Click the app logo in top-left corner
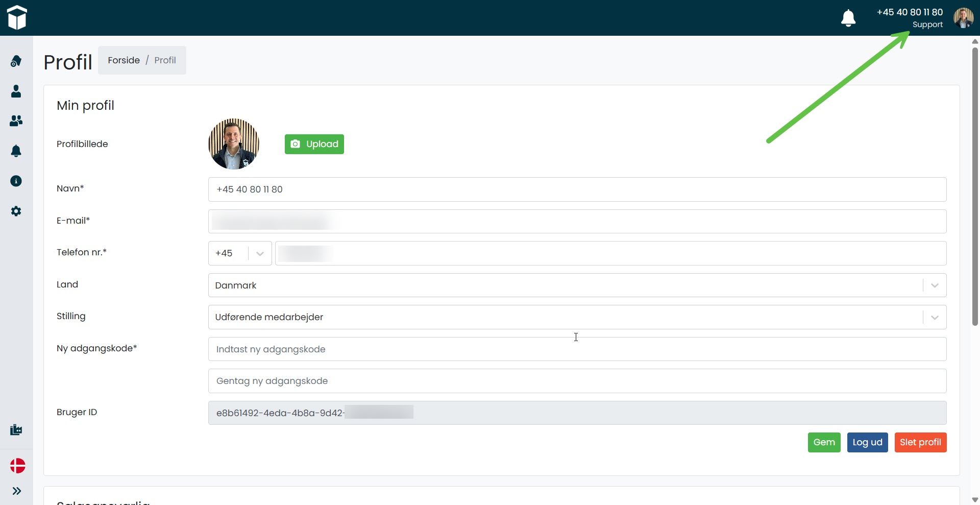The image size is (980, 505). tap(17, 18)
